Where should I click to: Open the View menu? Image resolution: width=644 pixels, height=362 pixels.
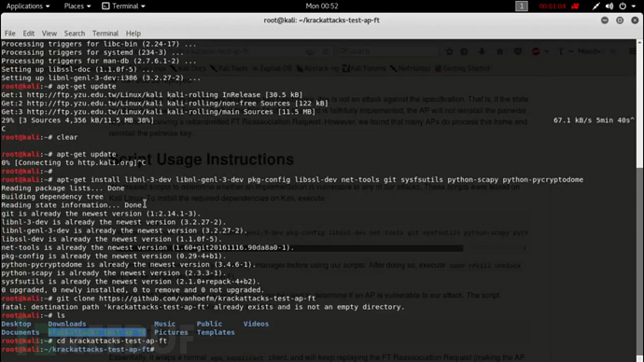(x=49, y=34)
